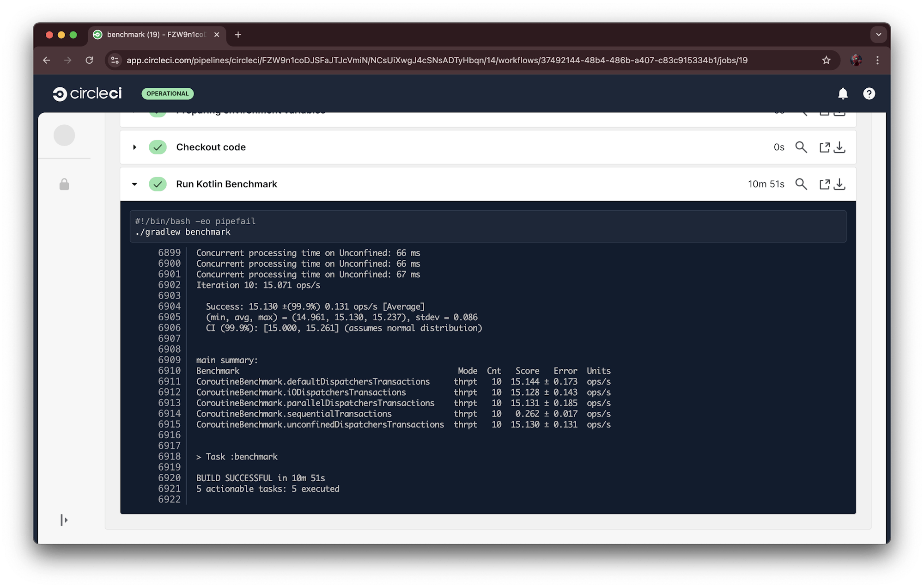This screenshot has width=924, height=588.
Task: Open Run Kotlin Benchmark output in new window
Action: point(825,184)
